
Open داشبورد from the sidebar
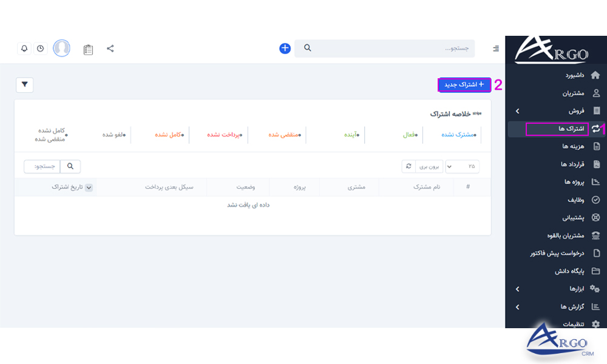pos(575,75)
